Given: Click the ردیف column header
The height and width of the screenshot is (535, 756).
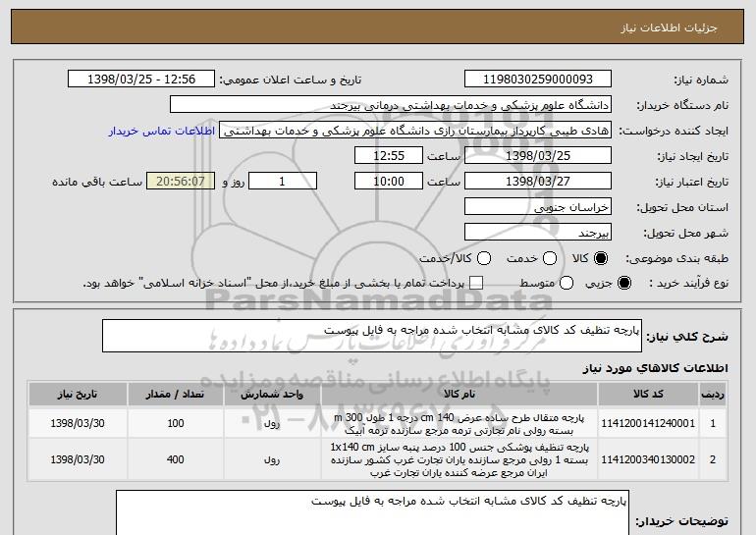Looking at the screenshot, I should point(713,395).
